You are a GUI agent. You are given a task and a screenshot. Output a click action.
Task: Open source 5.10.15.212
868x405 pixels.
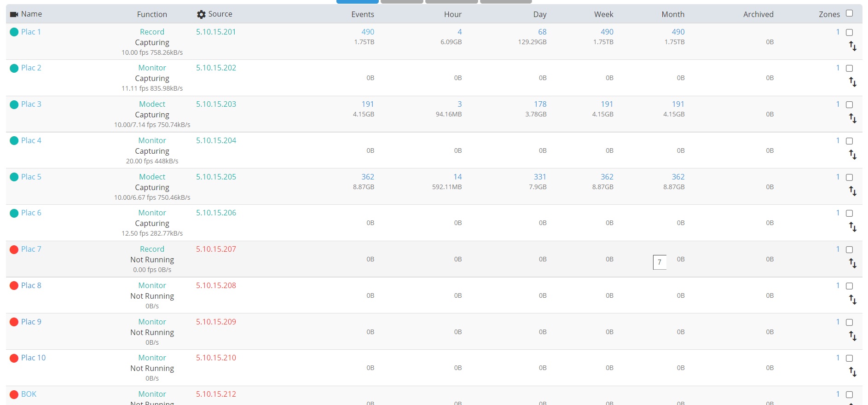216,394
